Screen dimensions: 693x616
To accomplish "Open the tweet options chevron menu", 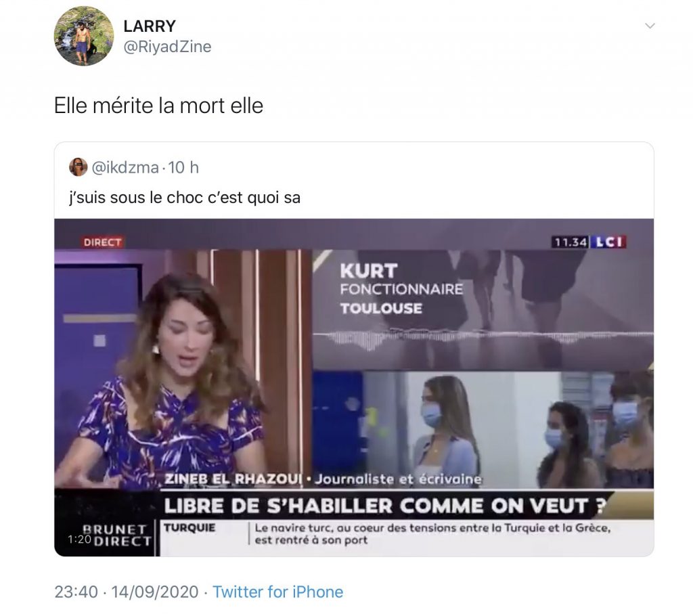I will [650, 26].
